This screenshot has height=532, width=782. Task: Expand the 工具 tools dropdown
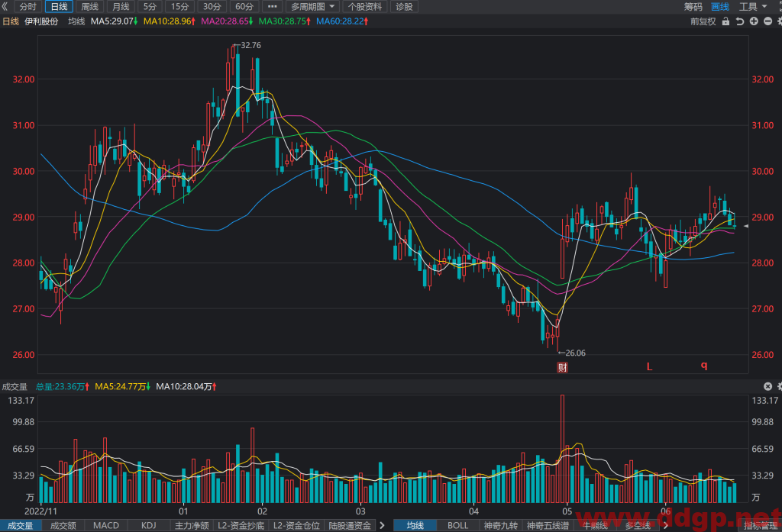pyautogui.click(x=752, y=6)
